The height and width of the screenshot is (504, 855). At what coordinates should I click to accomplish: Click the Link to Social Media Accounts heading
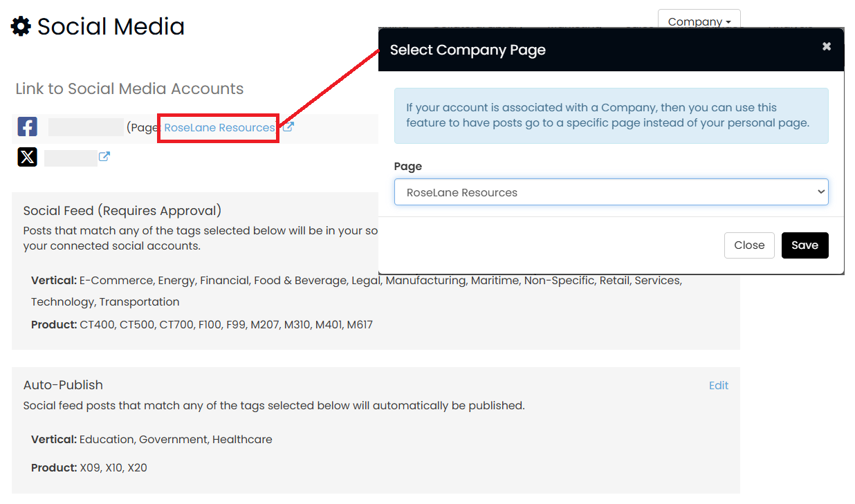pyautogui.click(x=129, y=88)
